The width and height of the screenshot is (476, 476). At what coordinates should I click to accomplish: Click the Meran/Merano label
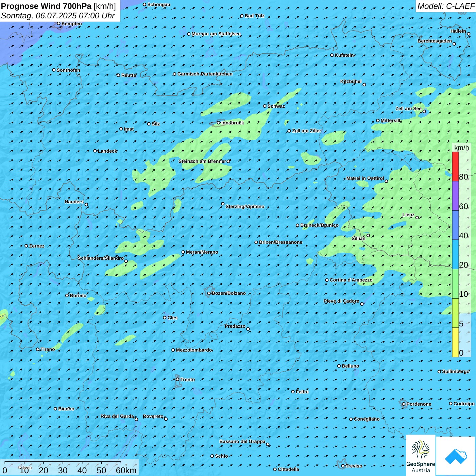[x=202, y=252]
